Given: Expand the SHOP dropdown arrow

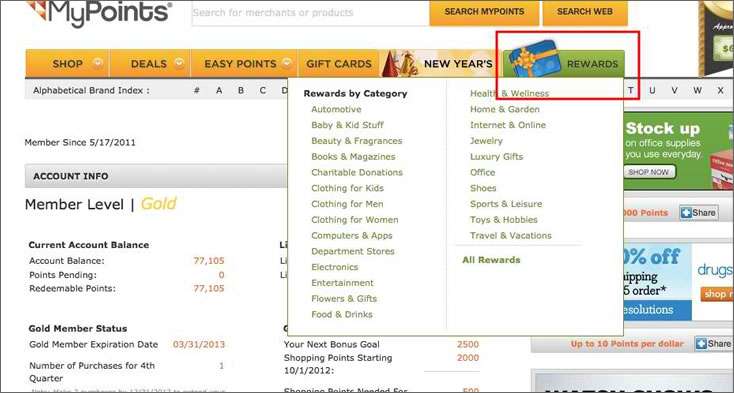Looking at the screenshot, I should click(97, 63).
